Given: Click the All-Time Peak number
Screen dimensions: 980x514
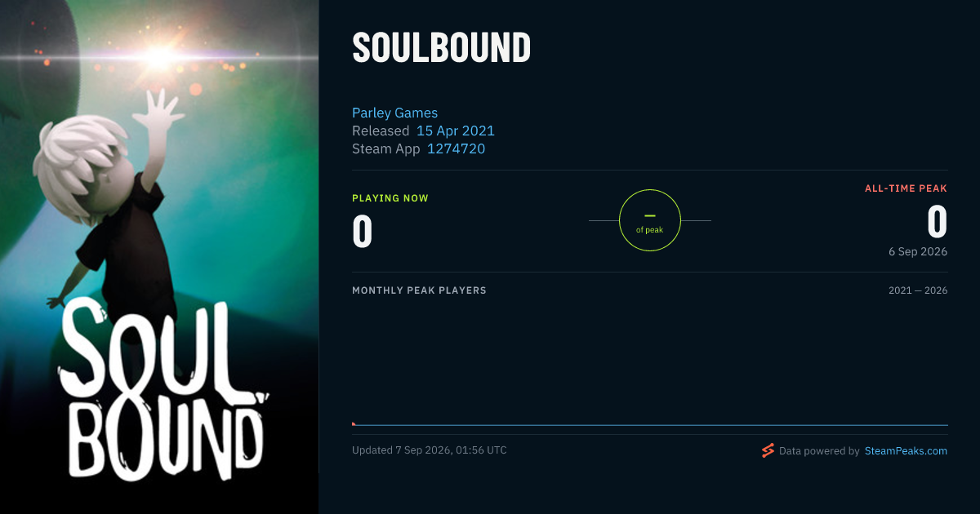Looking at the screenshot, I should (937, 221).
